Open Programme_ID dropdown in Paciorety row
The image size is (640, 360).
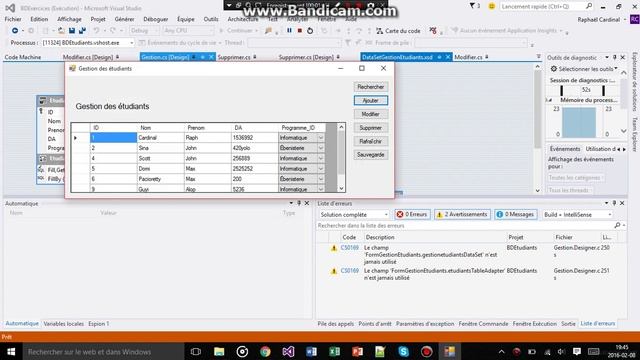tap(321, 179)
